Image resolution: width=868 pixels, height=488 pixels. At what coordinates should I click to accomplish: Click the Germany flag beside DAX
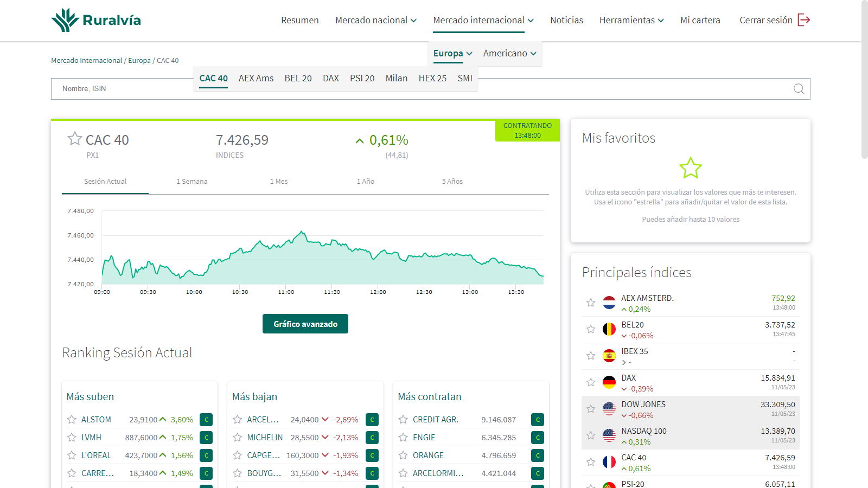click(609, 382)
